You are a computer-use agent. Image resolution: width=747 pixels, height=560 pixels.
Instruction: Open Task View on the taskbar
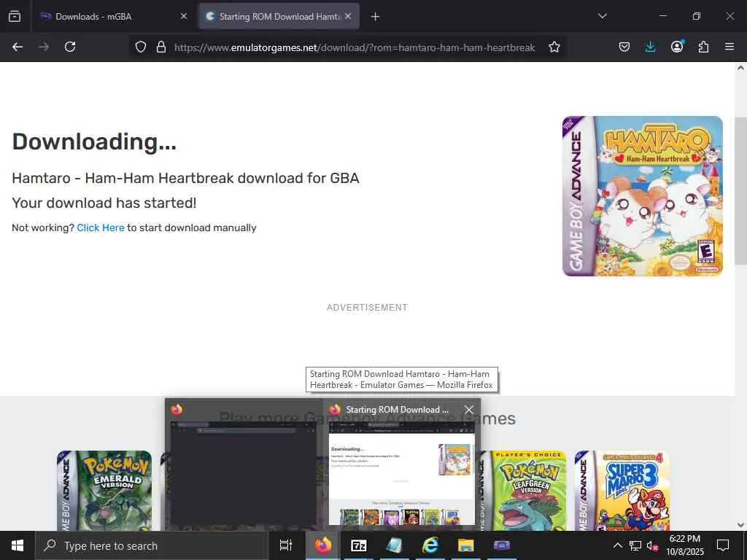tap(286, 545)
